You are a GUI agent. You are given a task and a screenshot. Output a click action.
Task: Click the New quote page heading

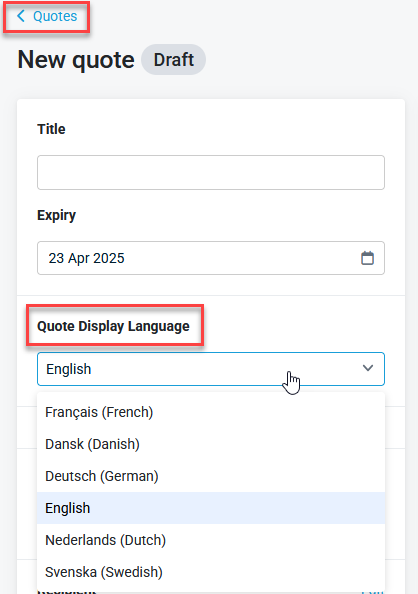pyautogui.click(x=76, y=60)
